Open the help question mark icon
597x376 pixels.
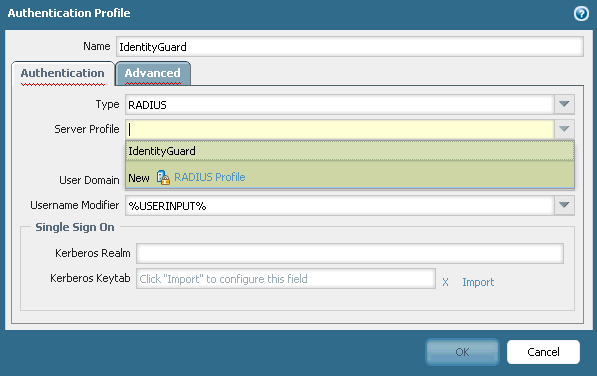581,14
